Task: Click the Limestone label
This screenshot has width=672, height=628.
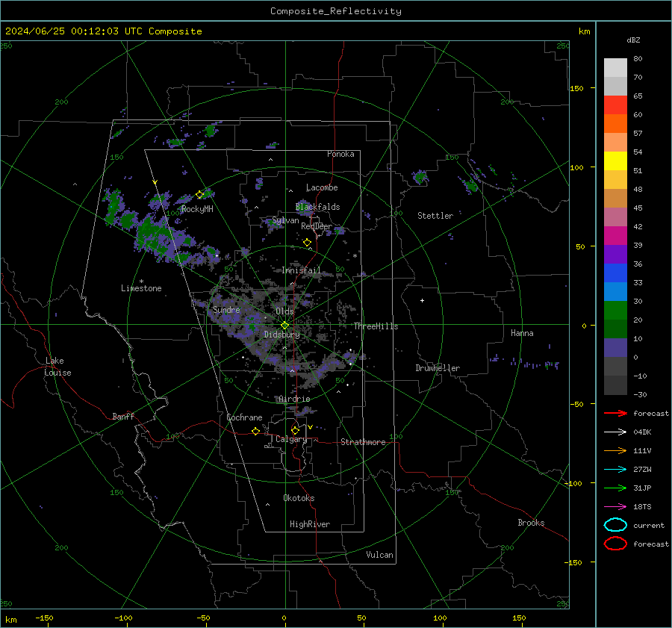Action: point(141,288)
